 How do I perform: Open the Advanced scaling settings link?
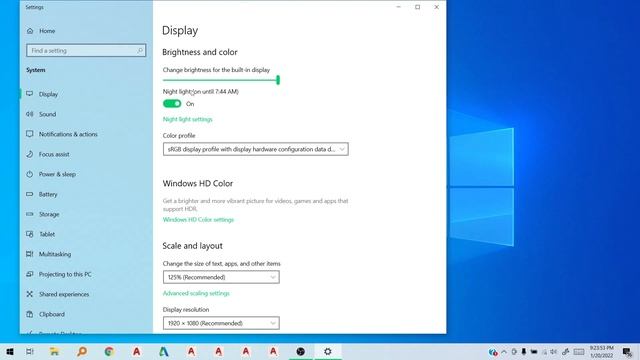[196, 293]
